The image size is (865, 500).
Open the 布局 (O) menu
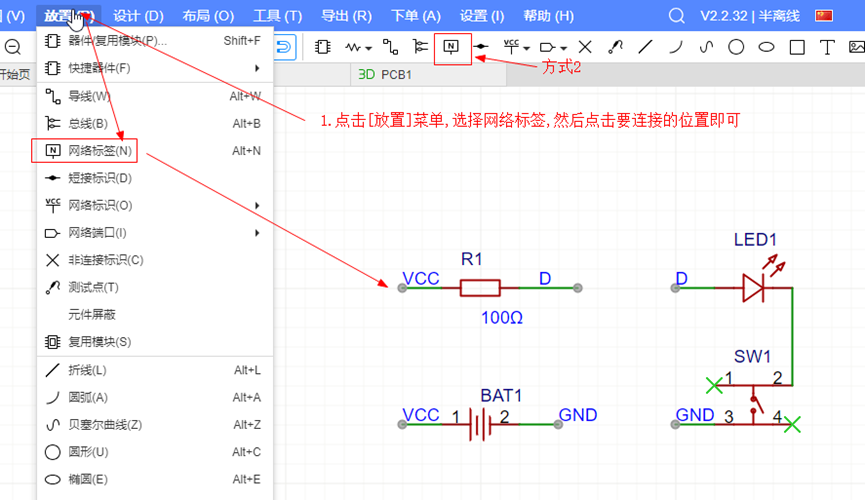208,16
